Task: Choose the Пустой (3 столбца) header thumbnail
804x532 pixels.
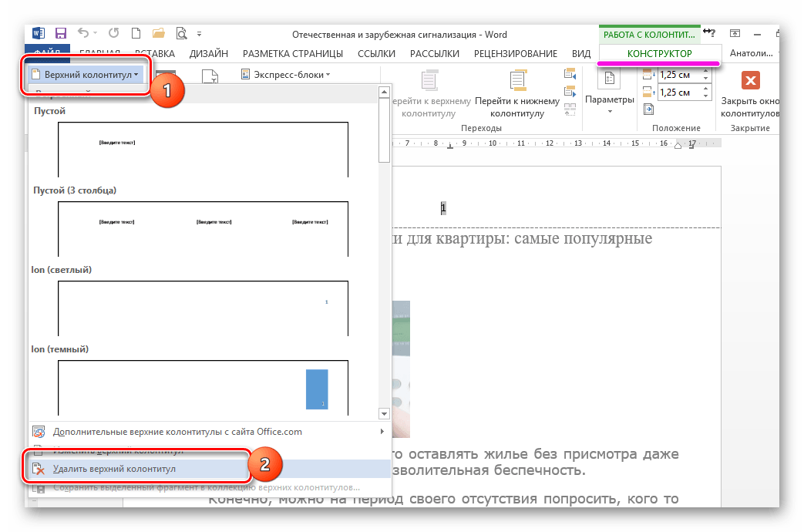Action: (203, 227)
